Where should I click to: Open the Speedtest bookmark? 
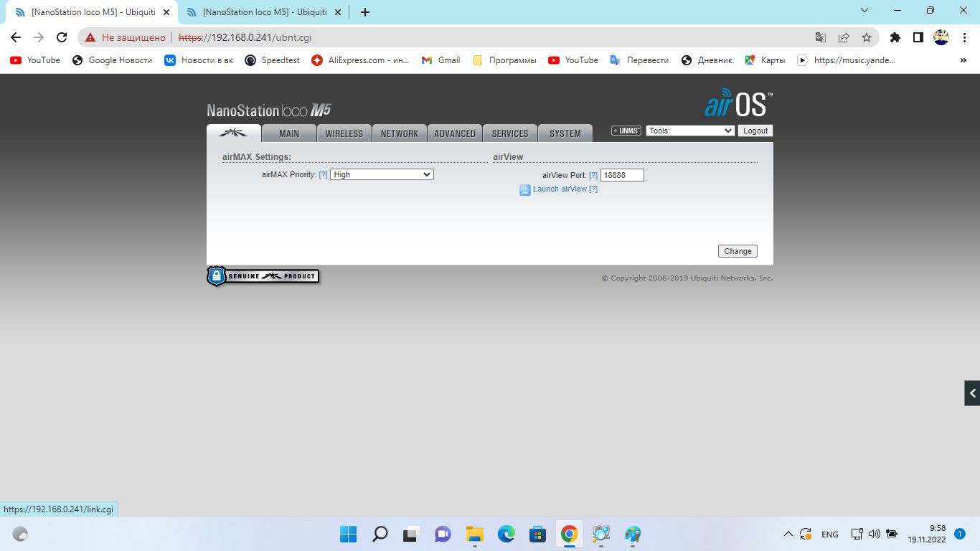tap(273, 60)
